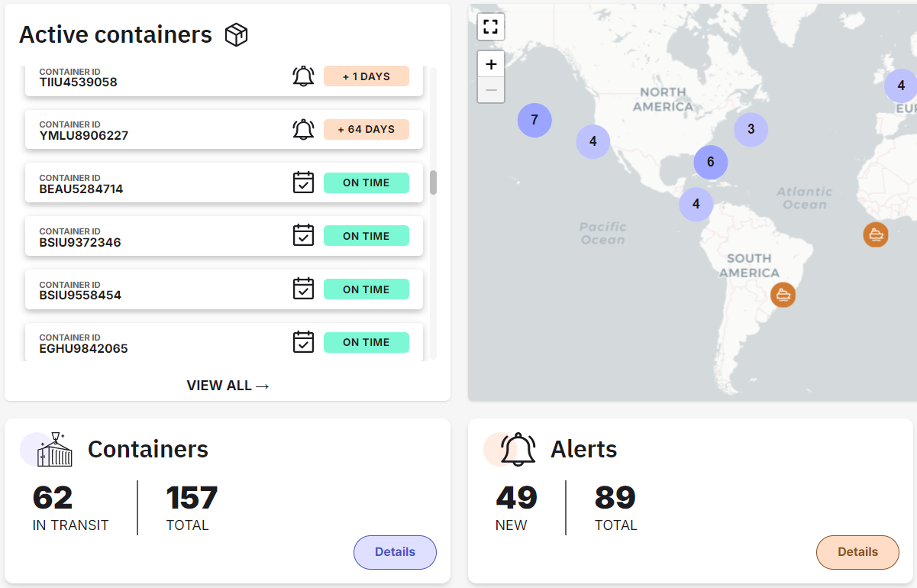Select container ID YMLU8906227

pos(84,135)
